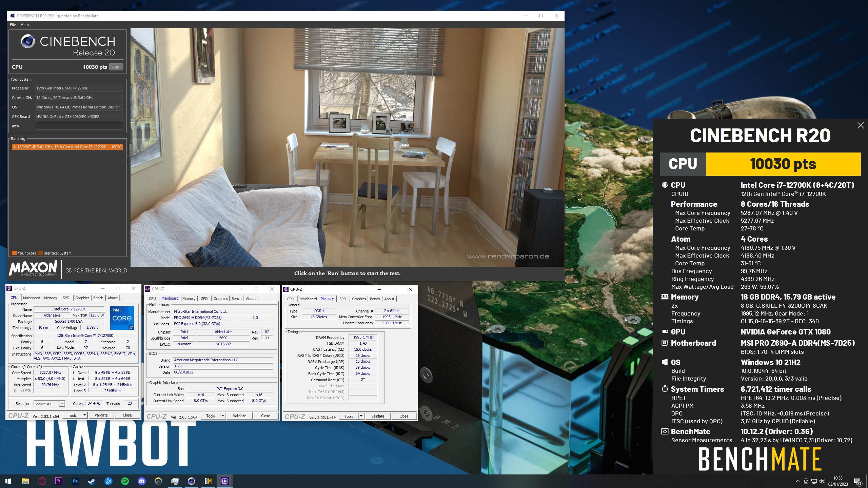Expand Tools dropdown arrow in middle CPU-Z window
Viewport: 868px width, 488px height.
[x=223, y=416]
